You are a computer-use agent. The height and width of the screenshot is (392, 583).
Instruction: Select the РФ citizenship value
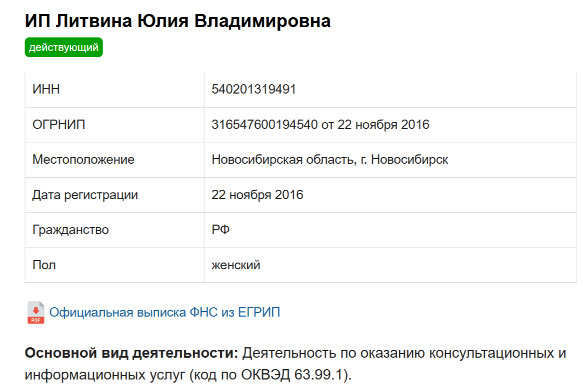[x=221, y=230]
